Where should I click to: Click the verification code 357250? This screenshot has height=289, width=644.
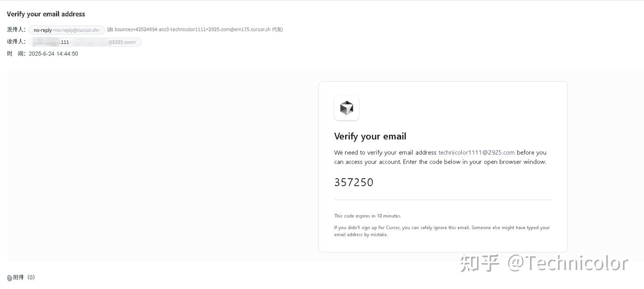[354, 182]
